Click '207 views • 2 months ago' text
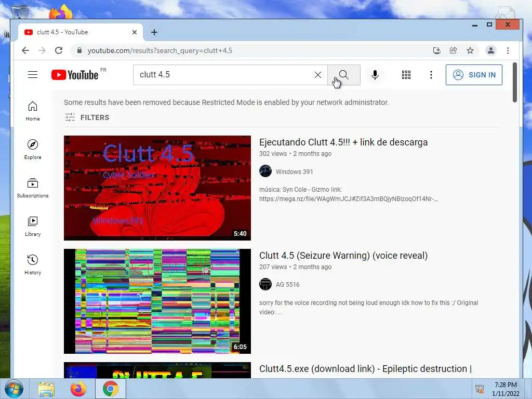This screenshot has width=532, height=399. click(295, 267)
